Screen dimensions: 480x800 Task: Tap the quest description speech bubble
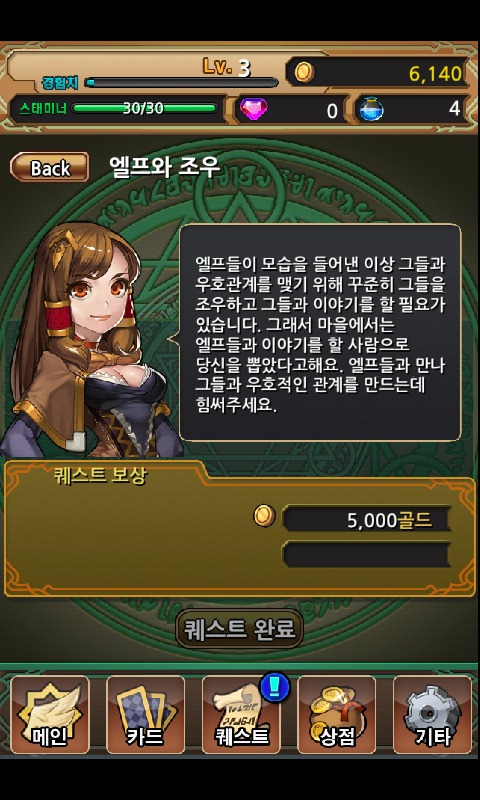coord(320,332)
